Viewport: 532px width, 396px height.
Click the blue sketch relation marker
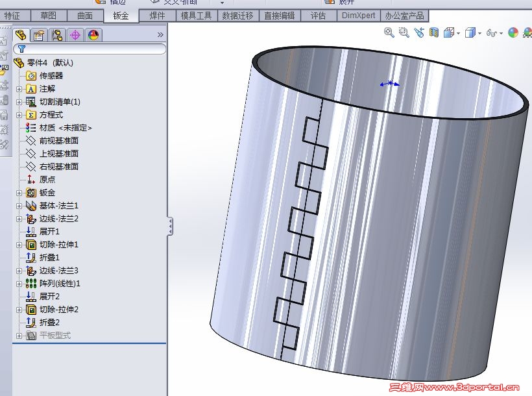coord(389,83)
